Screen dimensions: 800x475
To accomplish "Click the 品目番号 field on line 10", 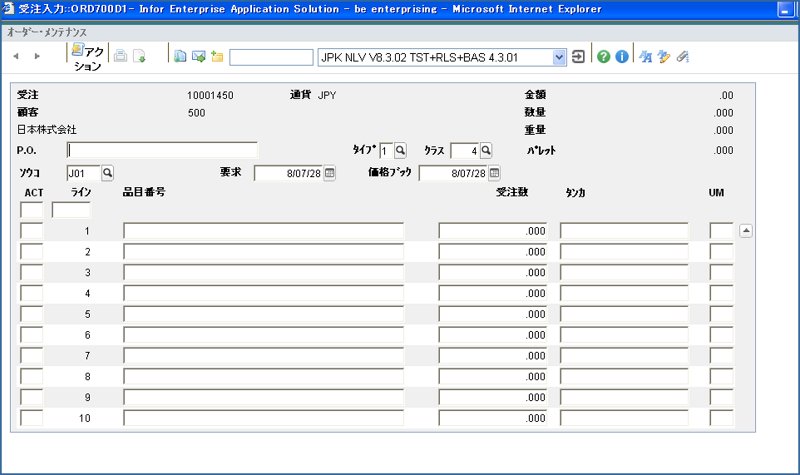I will click(x=263, y=418).
